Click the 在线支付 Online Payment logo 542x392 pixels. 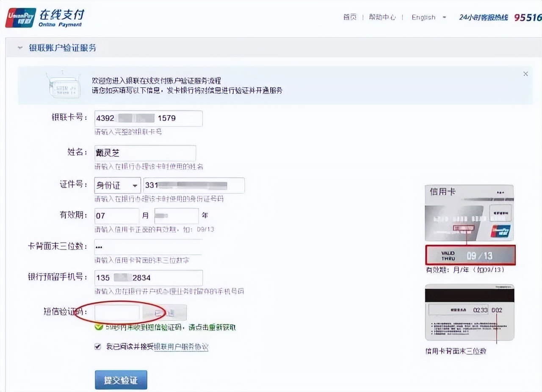click(x=61, y=17)
